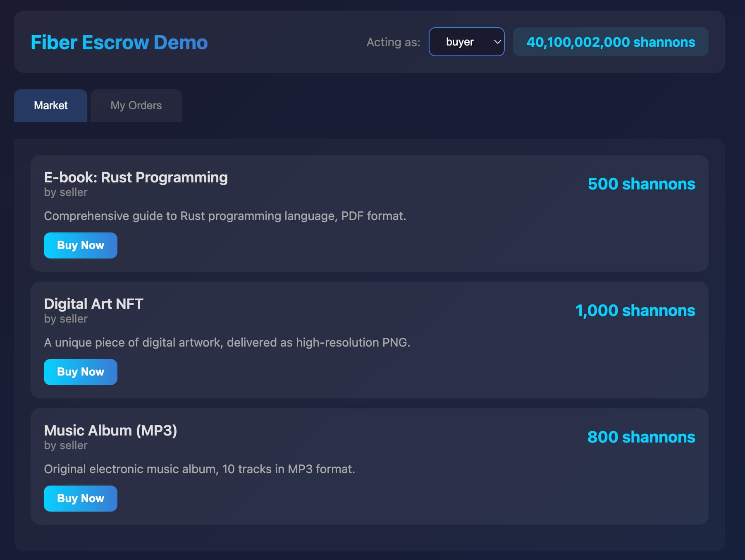Viewport: 745px width, 560px height.
Task: Click the 500 shannons price
Action: [x=641, y=184]
